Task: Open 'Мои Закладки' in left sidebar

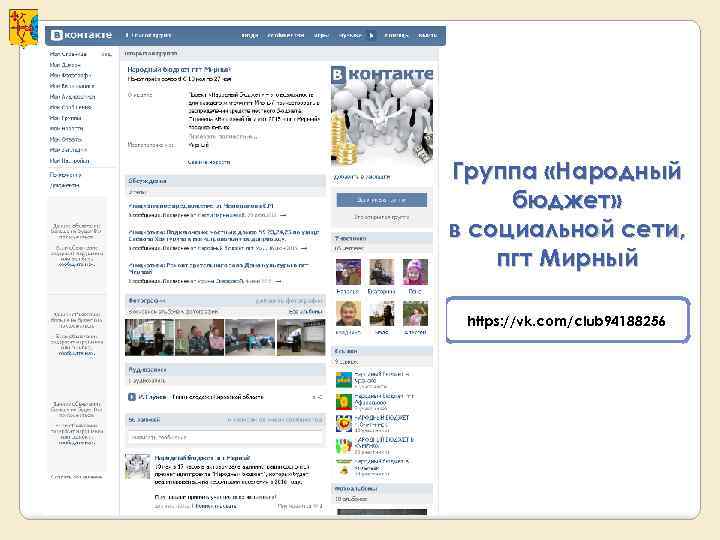Action: 68,150
